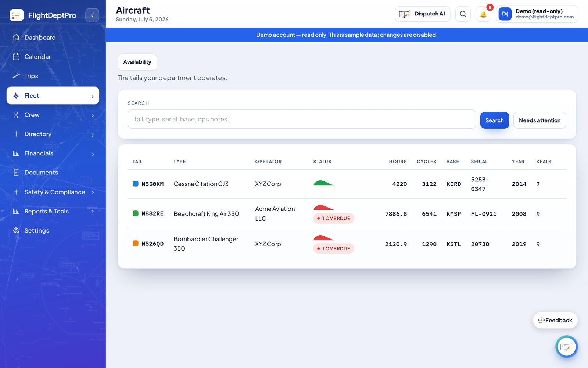Open the Documents page

[x=53, y=172]
